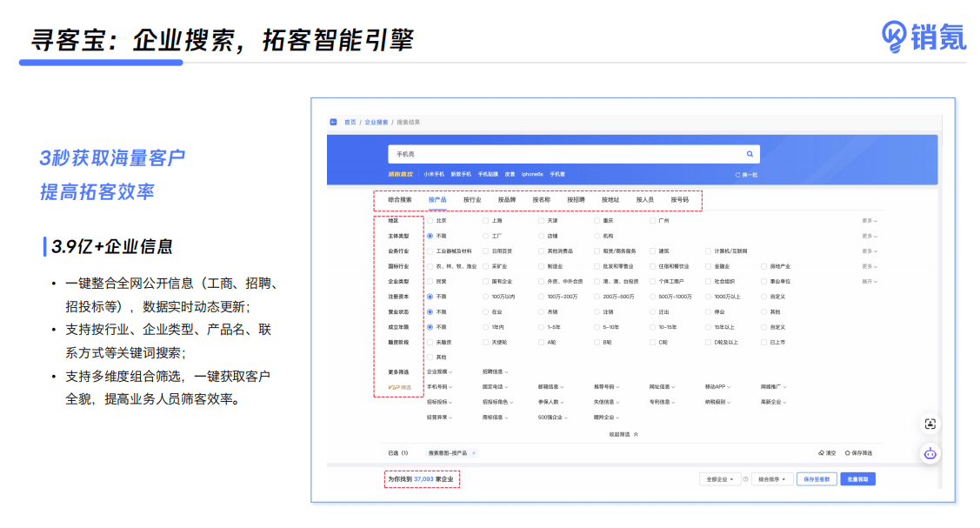Switch to the 按行业 tab
This screenshot has height=528, width=980.
point(472,200)
